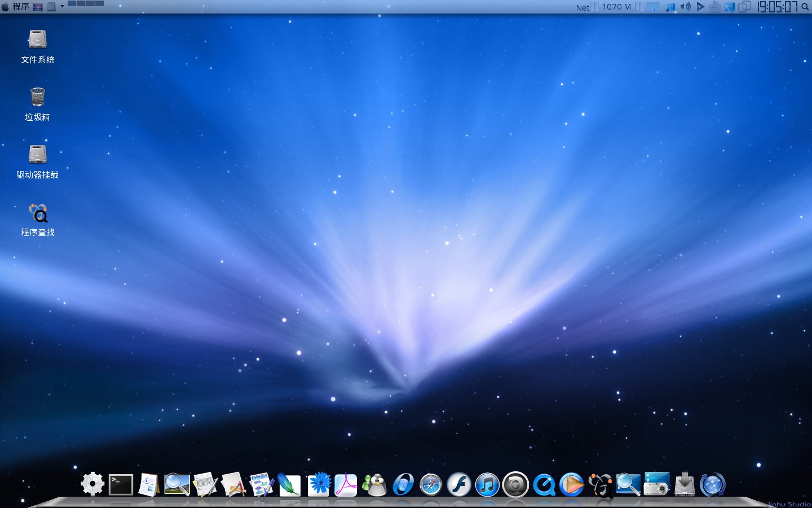Open the text editor with pen icon in the dock
Viewport: 812px width, 508px height.
pos(205,484)
